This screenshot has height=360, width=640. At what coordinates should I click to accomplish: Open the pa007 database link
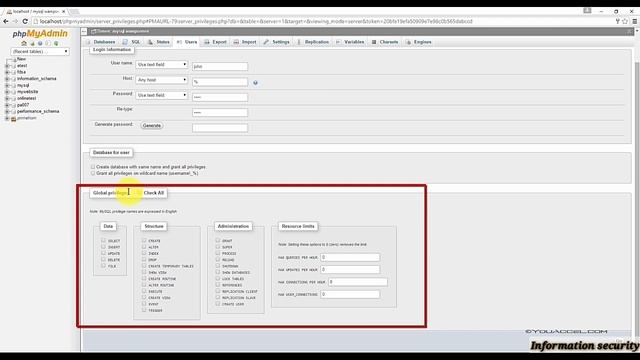point(23,105)
